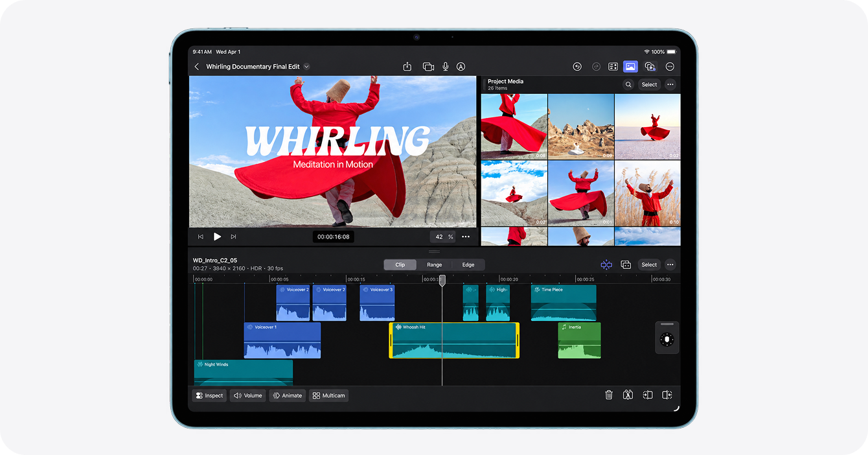Jump to next edit in viewer
Screen dimensions: 868x455
[233, 237]
